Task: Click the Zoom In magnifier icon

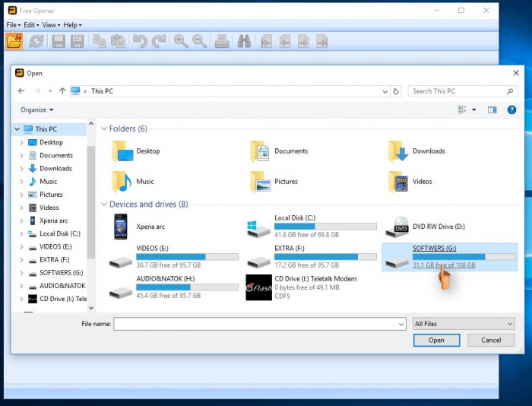Action: (181, 41)
